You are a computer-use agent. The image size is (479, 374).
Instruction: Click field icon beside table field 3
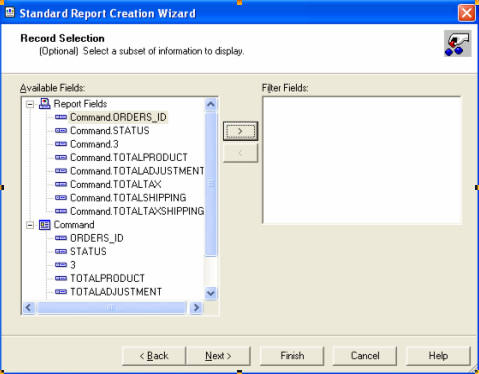[61, 265]
